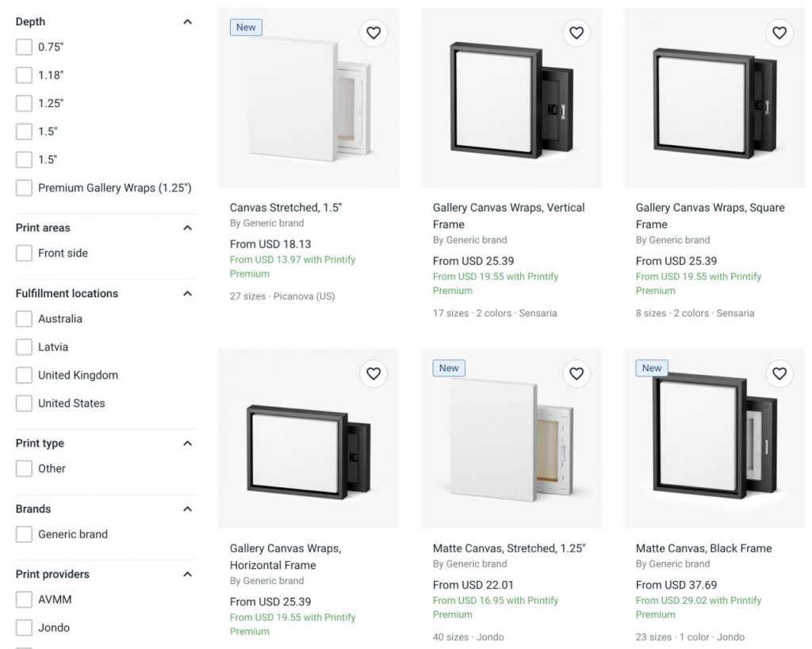Open the Gallery Canvas Wraps, Vertical Frame title
812x649 pixels.
point(508,216)
